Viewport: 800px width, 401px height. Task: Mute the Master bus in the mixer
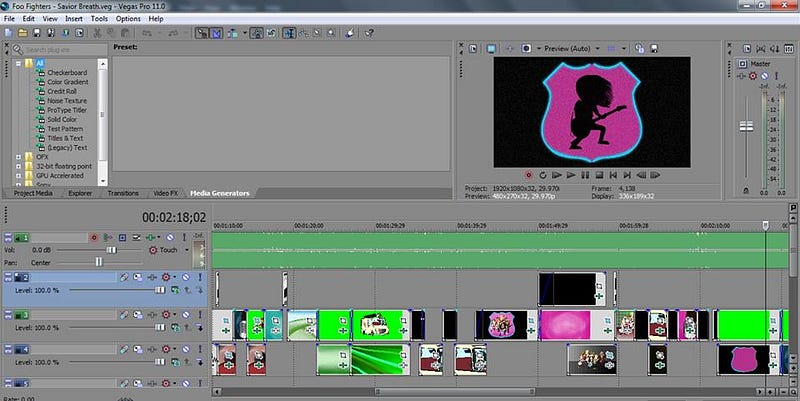[x=764, y=76]
